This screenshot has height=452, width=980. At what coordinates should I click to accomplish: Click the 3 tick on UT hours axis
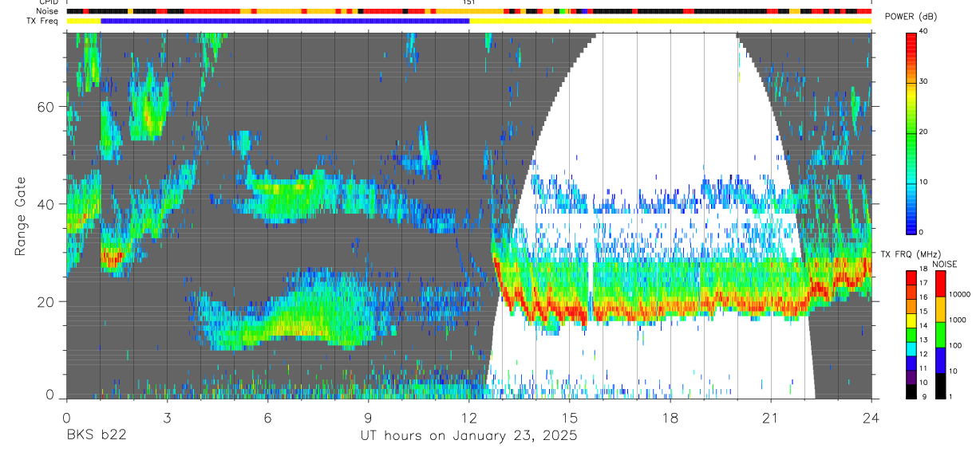pyautogui.click(x=167, y=417)
